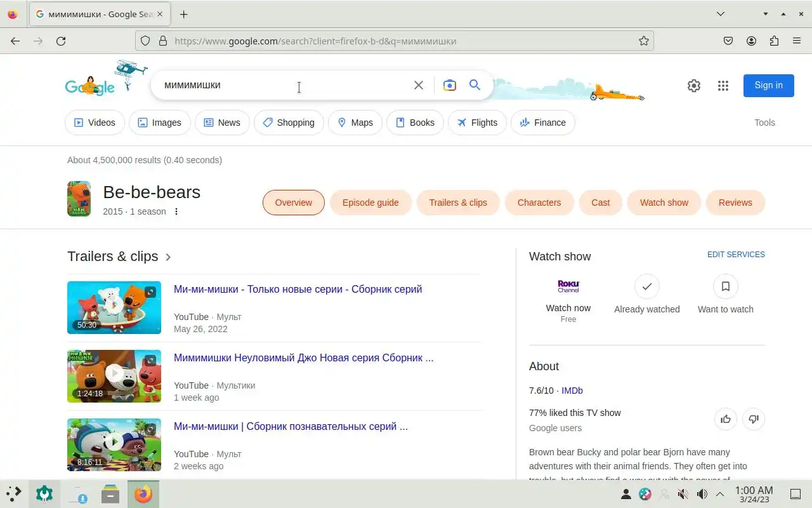The height and width of the screenshot is (508, 812).
Task: Select the News filter tab
Action: [x=222, y=123]
